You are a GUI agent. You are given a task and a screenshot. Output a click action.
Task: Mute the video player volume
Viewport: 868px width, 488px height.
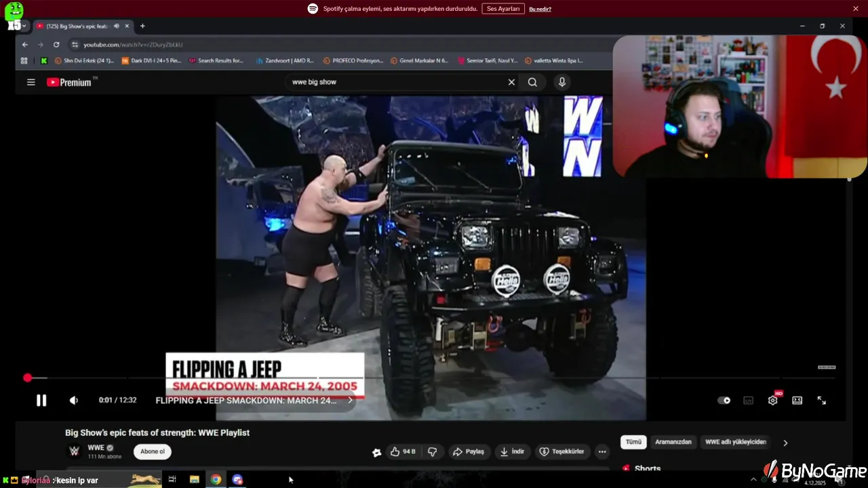pos(73,401)
